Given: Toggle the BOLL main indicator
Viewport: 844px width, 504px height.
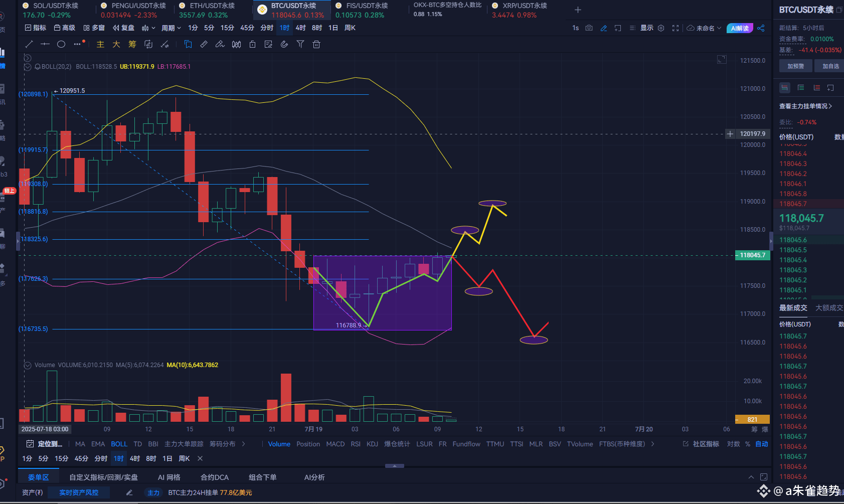Looking at the screenshot, I should coord(119,444).
